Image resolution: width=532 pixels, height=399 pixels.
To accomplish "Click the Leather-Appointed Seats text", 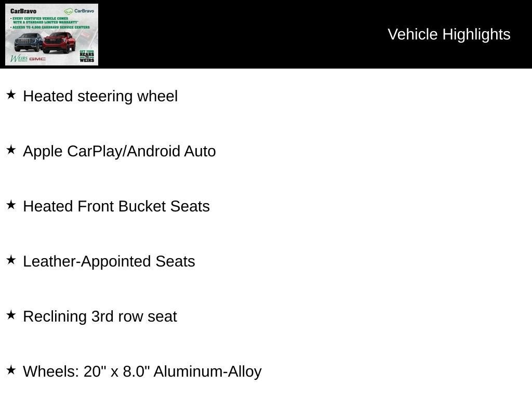I will [x=109, y=261].
